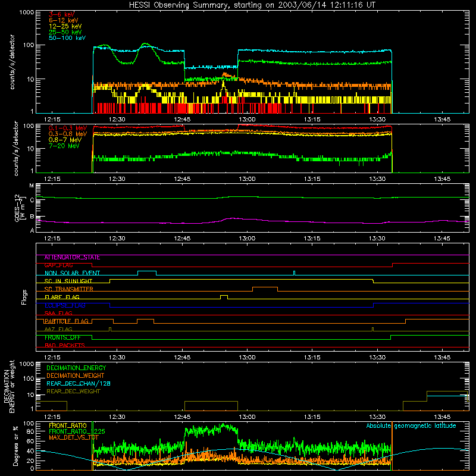Select the FRONTS_OFF flag label
This screenshot has width=476, height=476.
click(62, 337)
